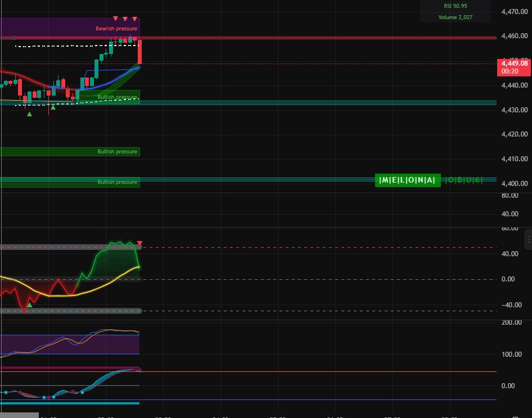The image size is (532, 418).
Task: Click the thick teal bar in the bottom pane
Action: [x=70, y=403]
